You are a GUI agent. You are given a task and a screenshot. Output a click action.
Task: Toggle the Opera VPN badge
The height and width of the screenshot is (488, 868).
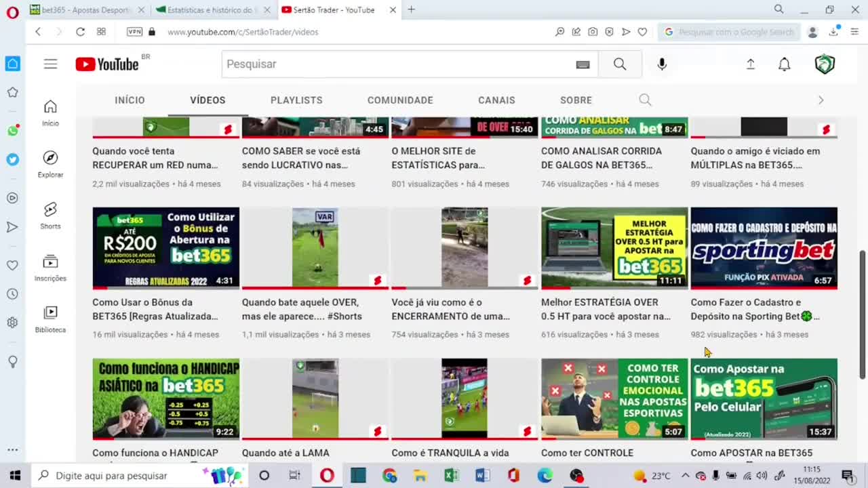pos(134,32)
